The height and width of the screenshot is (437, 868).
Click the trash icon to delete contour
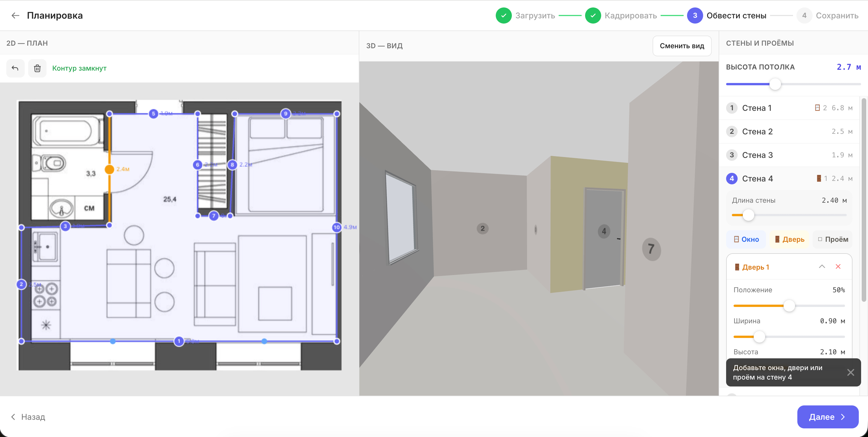point(37,68)
